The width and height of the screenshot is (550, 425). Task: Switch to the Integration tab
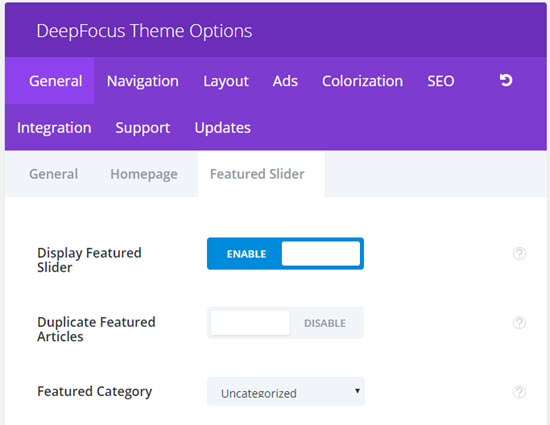click(54, 128)
